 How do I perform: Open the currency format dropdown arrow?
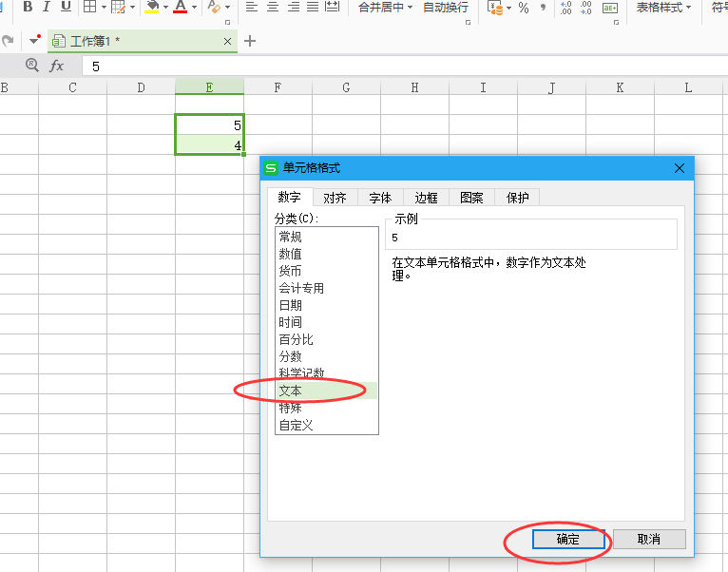click(508, 8)
